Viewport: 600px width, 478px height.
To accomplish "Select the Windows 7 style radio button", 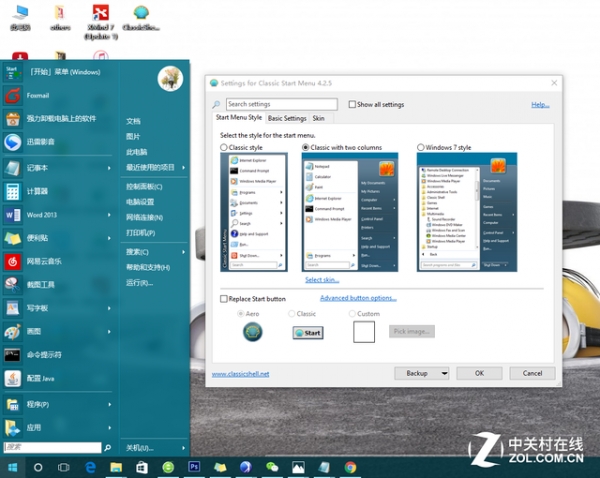I will pos(421,148).
